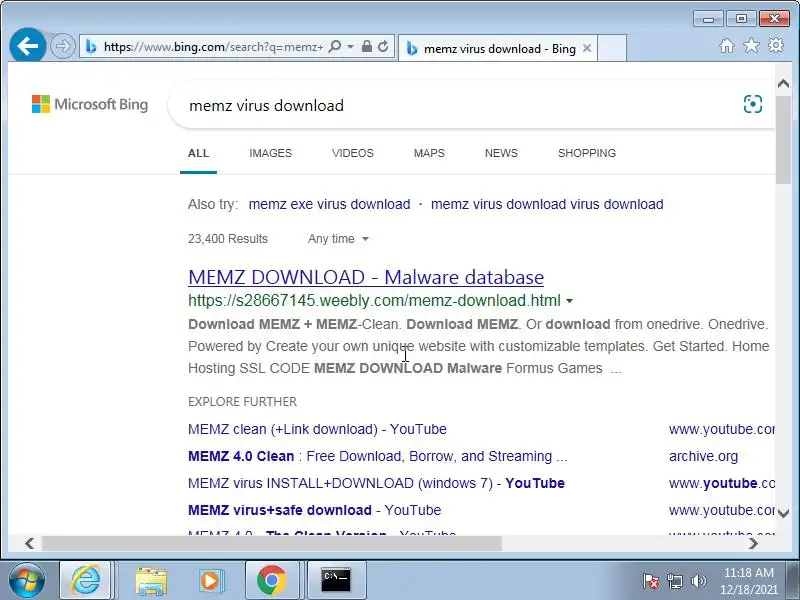This screenshot has height=600, width=800.
Task: Open the Tools gear icon
Action: click(x=776, y=45)
